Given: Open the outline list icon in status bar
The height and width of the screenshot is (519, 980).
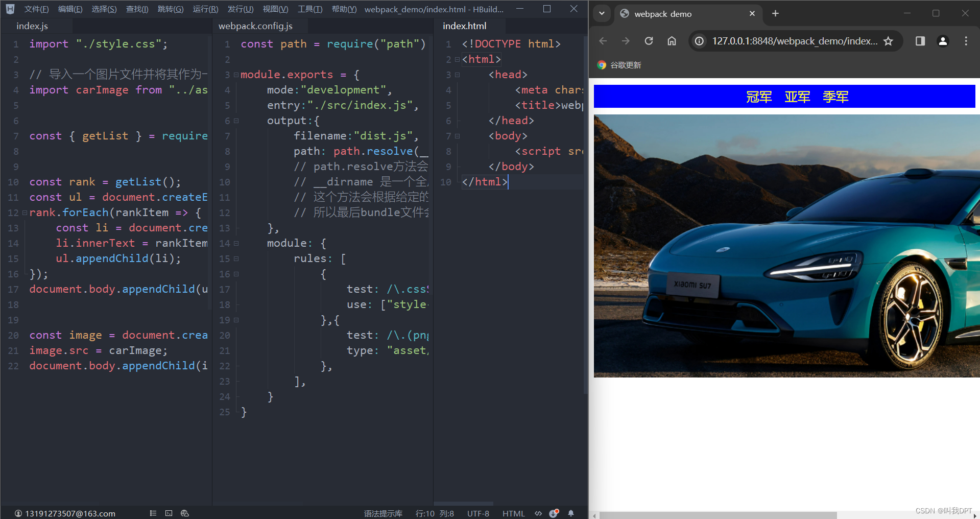Looking at the screenshot, I should tap(153, 513).
